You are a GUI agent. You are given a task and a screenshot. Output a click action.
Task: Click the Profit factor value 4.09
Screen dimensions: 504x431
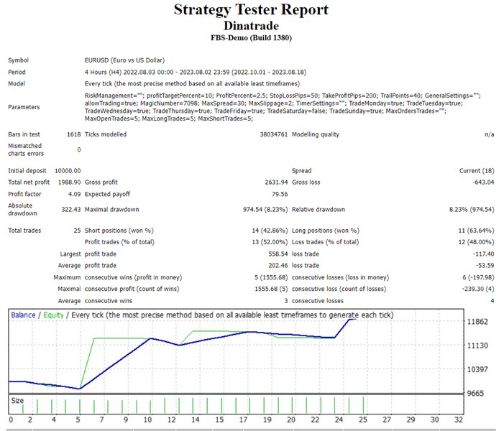74,194
